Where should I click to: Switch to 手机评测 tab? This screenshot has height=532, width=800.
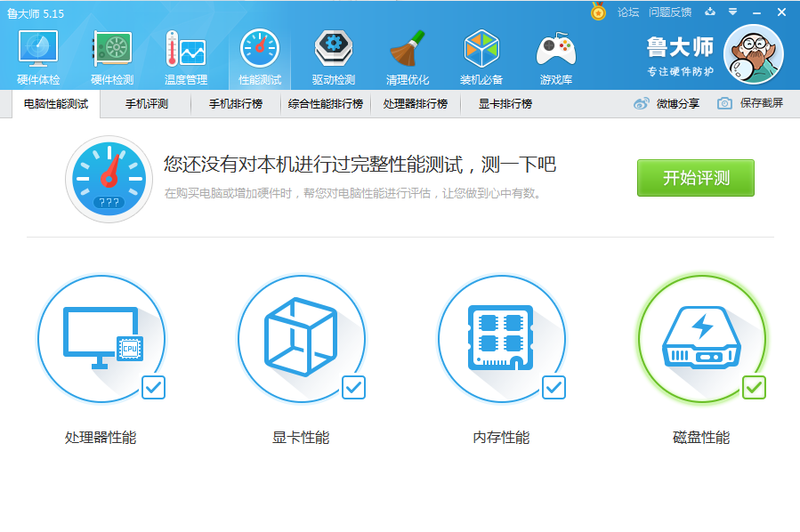point(147,104)
